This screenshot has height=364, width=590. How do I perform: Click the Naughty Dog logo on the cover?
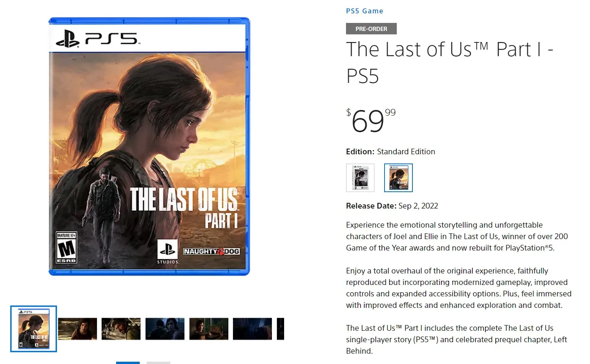click(x=212, y=251)
